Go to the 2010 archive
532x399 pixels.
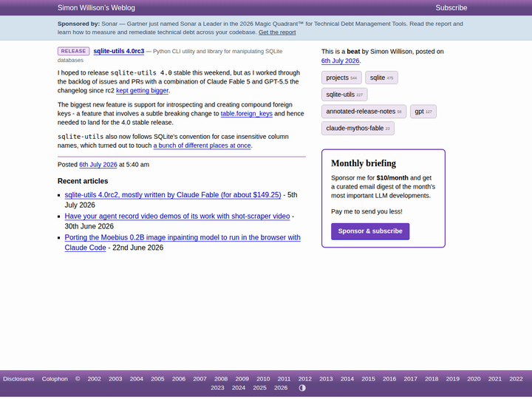click(x=263, y=379)
